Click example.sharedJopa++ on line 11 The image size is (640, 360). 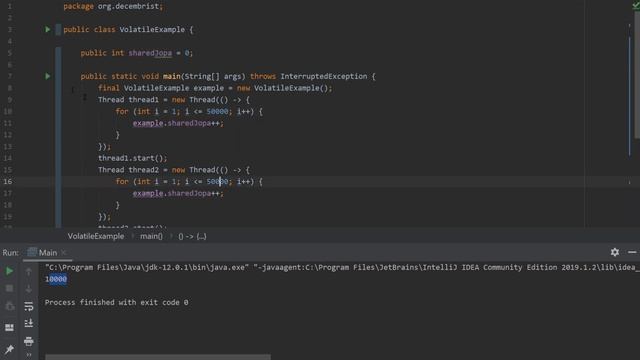coord(178,123)
